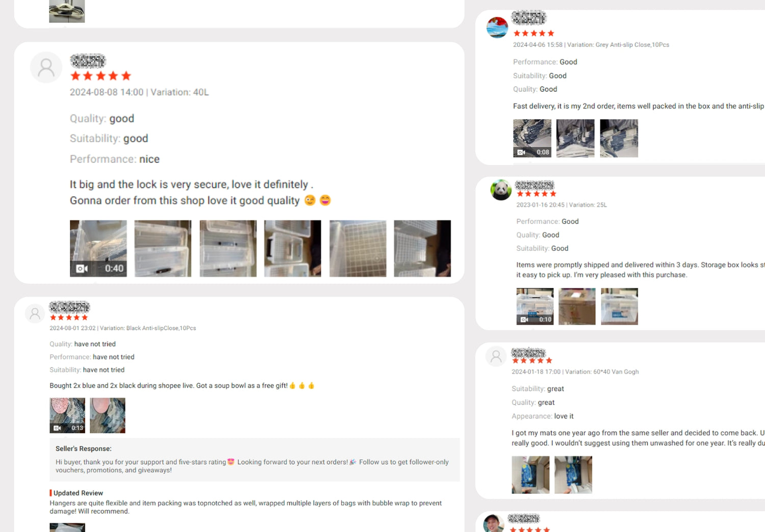Open the first Van Gogh mat photo
Screen dimensions: 765x532
point(530,475)
